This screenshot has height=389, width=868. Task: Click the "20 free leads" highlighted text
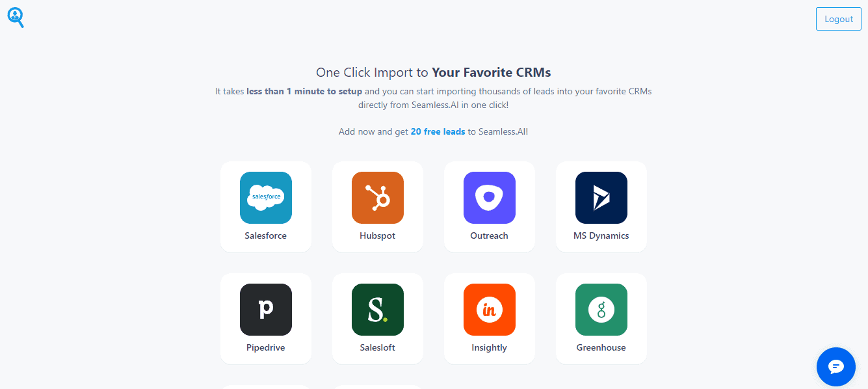(x=438, y=131)
